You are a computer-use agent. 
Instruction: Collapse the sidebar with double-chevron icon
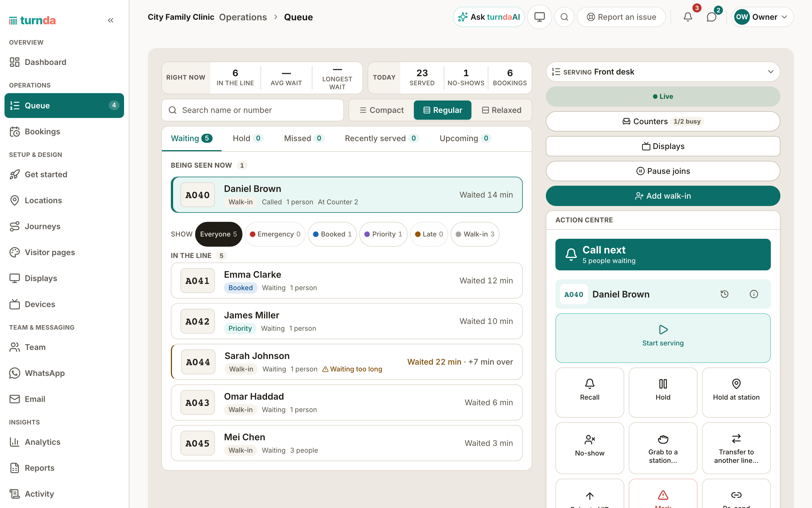click(x=111, y=21)
